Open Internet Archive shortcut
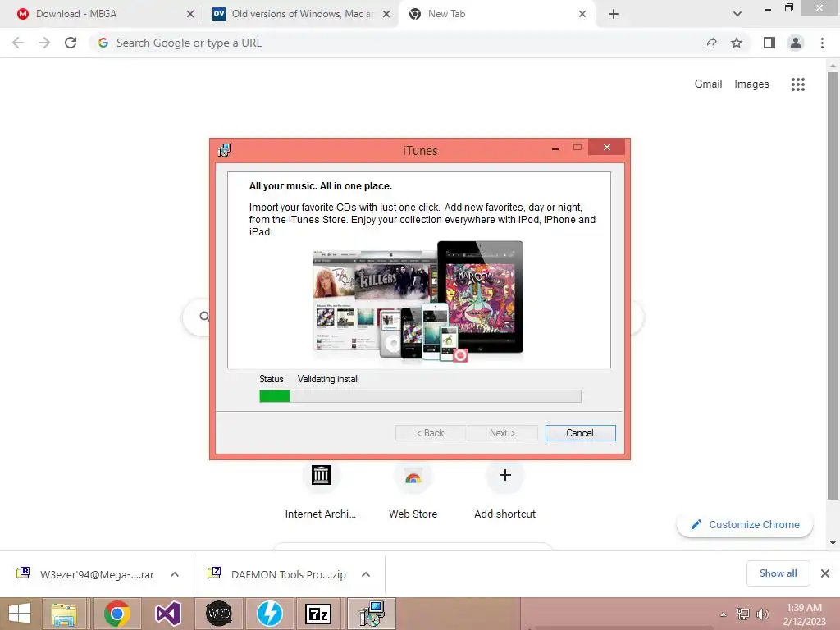 coord(321,491)
